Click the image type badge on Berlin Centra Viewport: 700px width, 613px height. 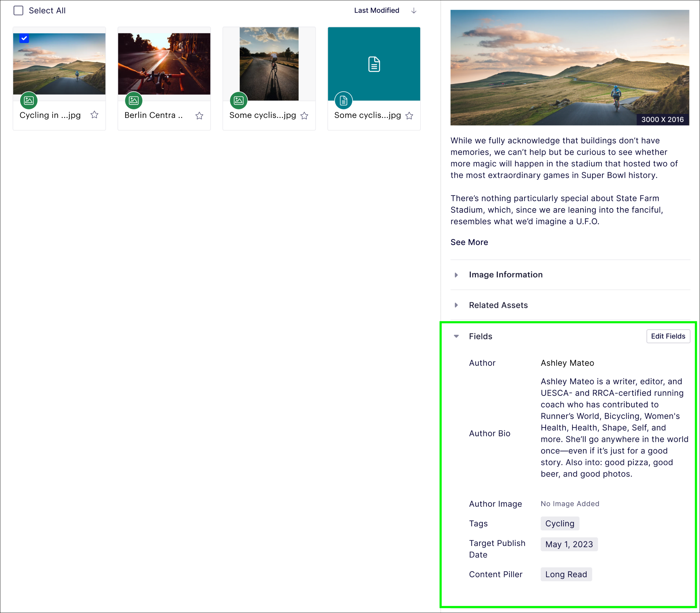(x=133, y=100)
